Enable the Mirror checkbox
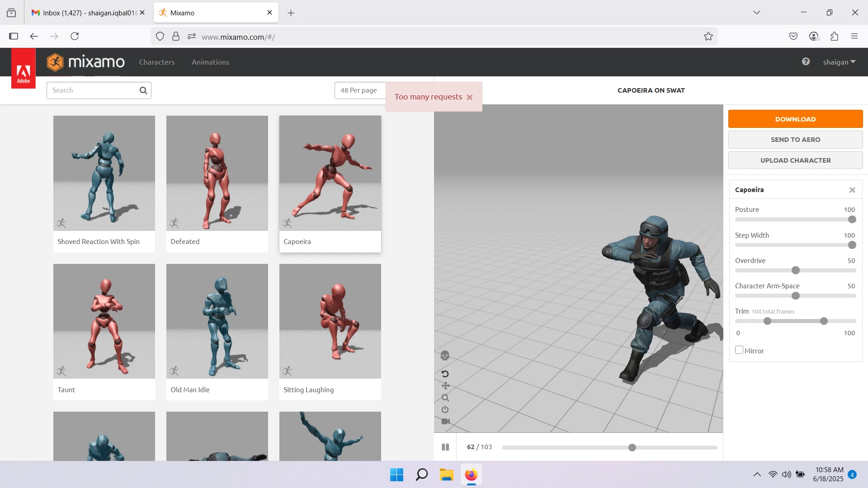The width and height of the screenshot is (868, 488). pyautogui.click(x=739, y=350)
